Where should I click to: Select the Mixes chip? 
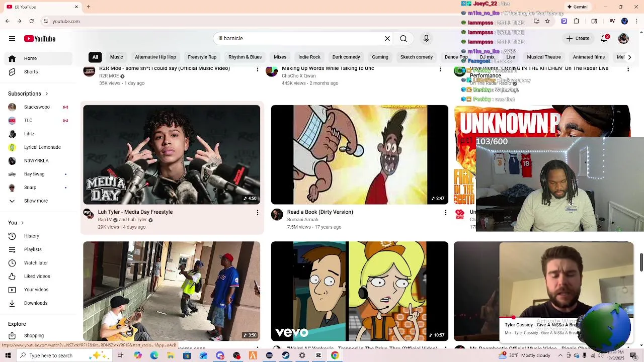(280, 57)
